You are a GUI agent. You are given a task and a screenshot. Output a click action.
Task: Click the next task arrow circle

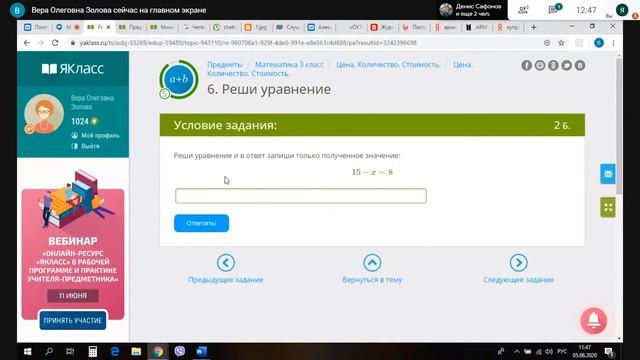point(518,263)
